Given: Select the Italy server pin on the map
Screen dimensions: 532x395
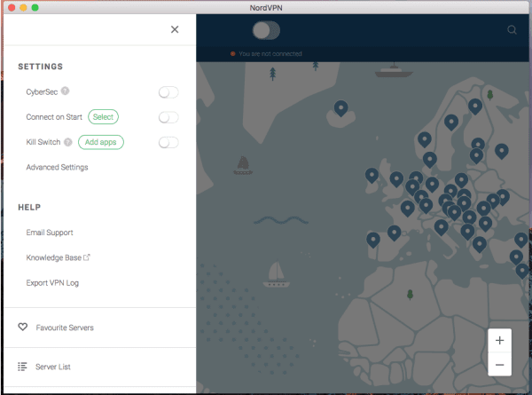Looking at the screenshot, I should point(441,227).
